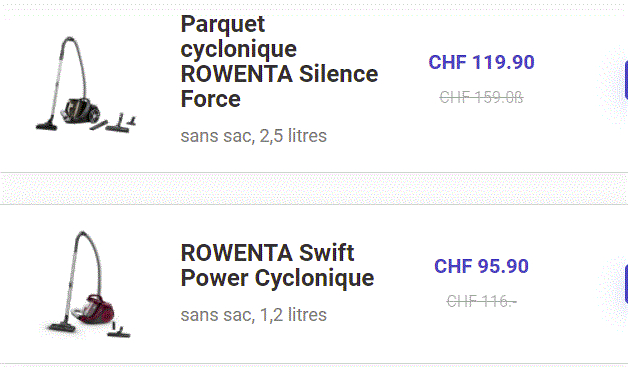The height and width of the screenshot is (367, 628).
Task: Open the red ROWENTA Swift Power vacuum image
Action: [86, 284]
